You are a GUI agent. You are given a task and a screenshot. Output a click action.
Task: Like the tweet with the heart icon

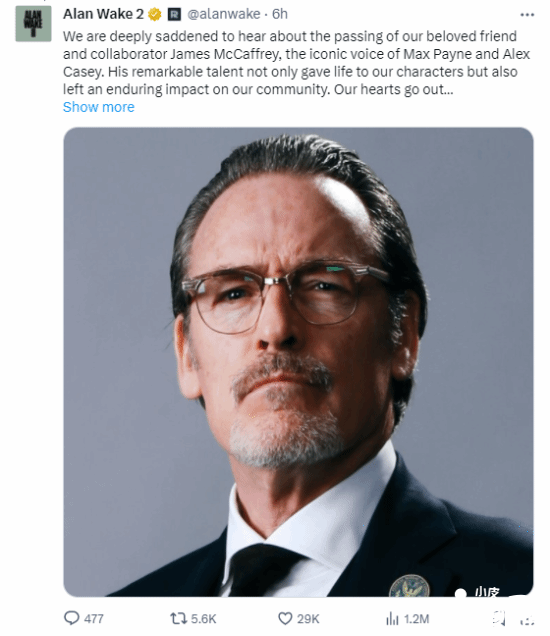pyautogui.click(x=285, y=619)
